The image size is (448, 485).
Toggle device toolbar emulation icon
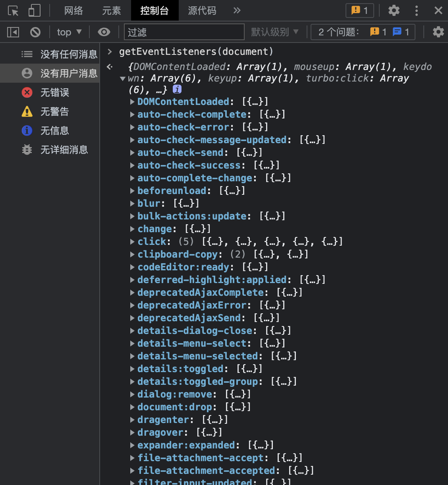point(35,11)
